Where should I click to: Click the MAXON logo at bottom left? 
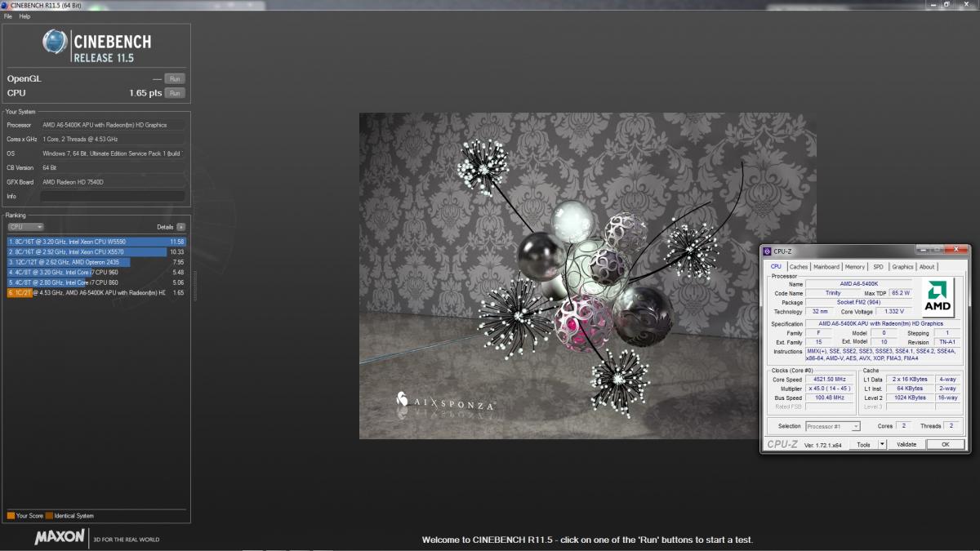(x=59, y=537)
